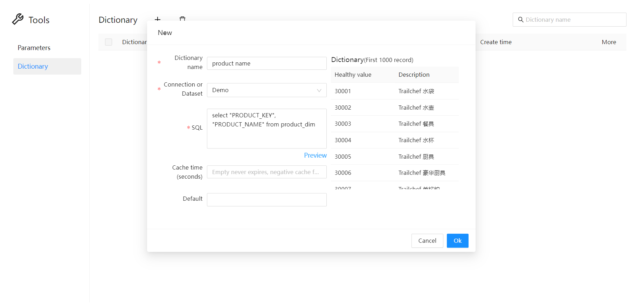
Task: Select the 30005 value cell
Action: 343,157
